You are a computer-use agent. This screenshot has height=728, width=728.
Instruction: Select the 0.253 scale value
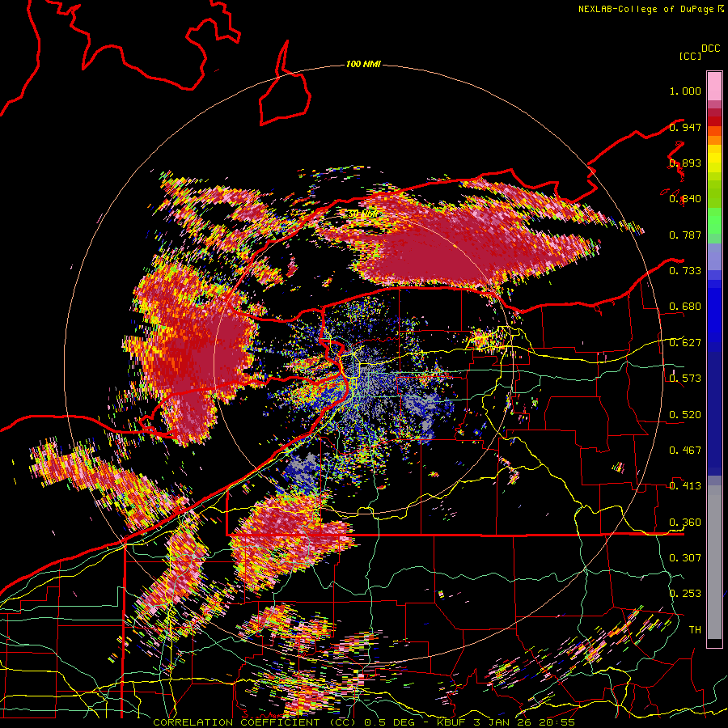685,594
